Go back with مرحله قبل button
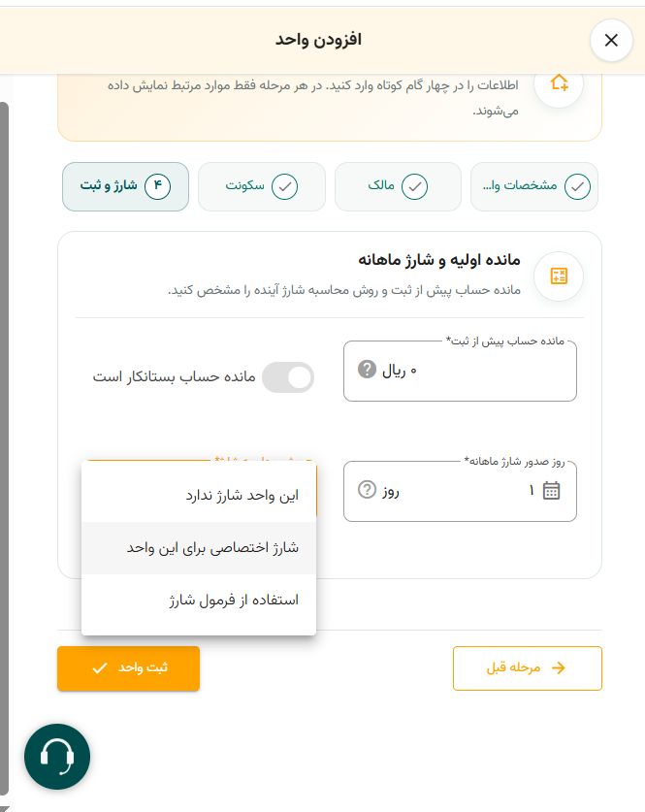Viewport: 645px width, 812px height. (x=528, y=668)
